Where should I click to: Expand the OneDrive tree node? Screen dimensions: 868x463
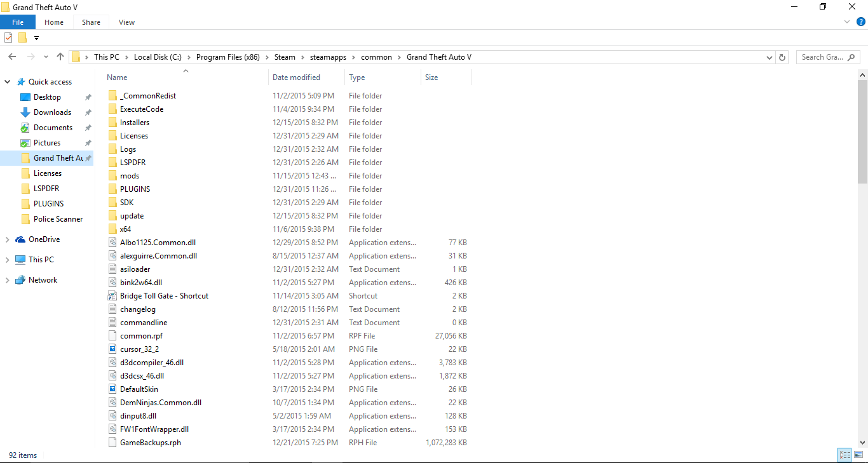click(x=8, y=239)
